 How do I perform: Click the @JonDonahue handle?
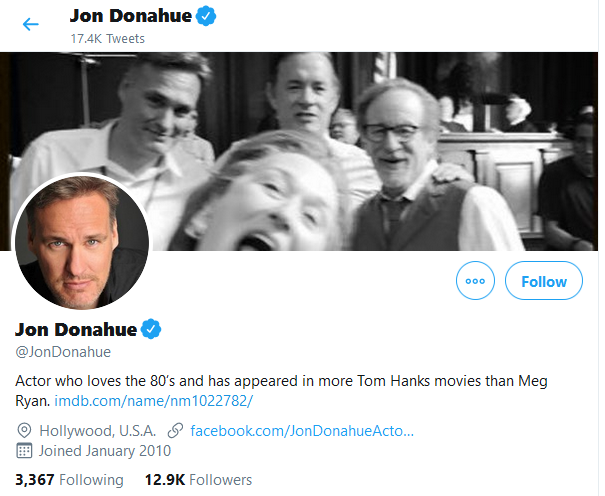62,351
